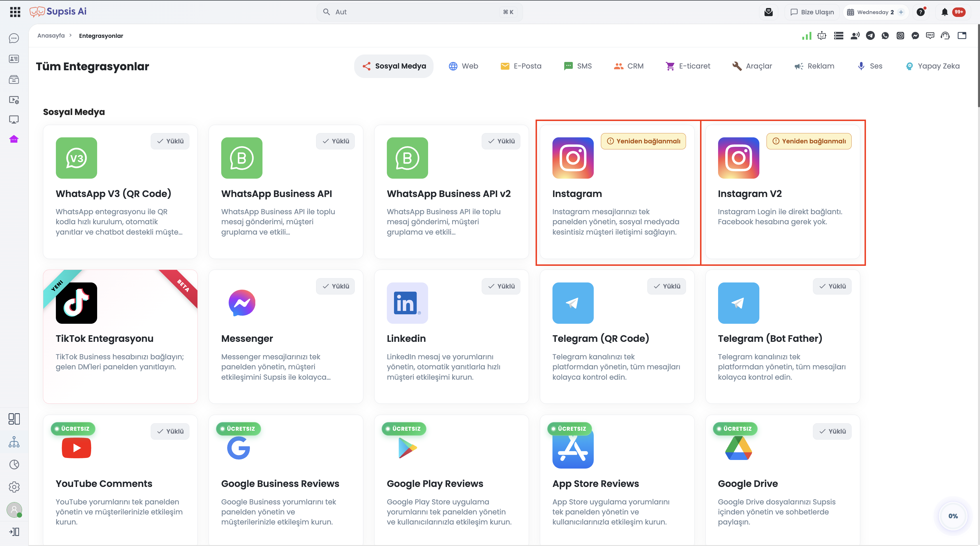Open the apps grid menu
The width and height of the screenshot is (980, 546).
[x=15, y=12]
